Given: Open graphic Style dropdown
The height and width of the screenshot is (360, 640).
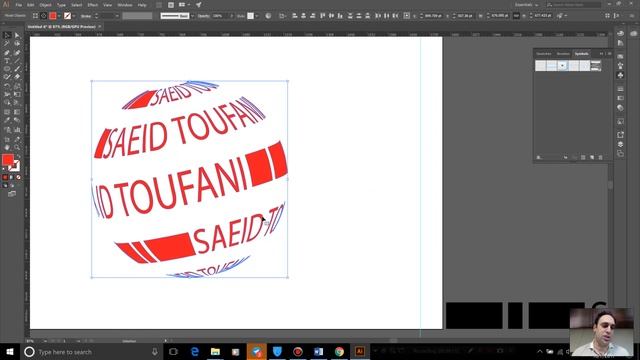Looking at the screenshot, I should tap(257, 16).
